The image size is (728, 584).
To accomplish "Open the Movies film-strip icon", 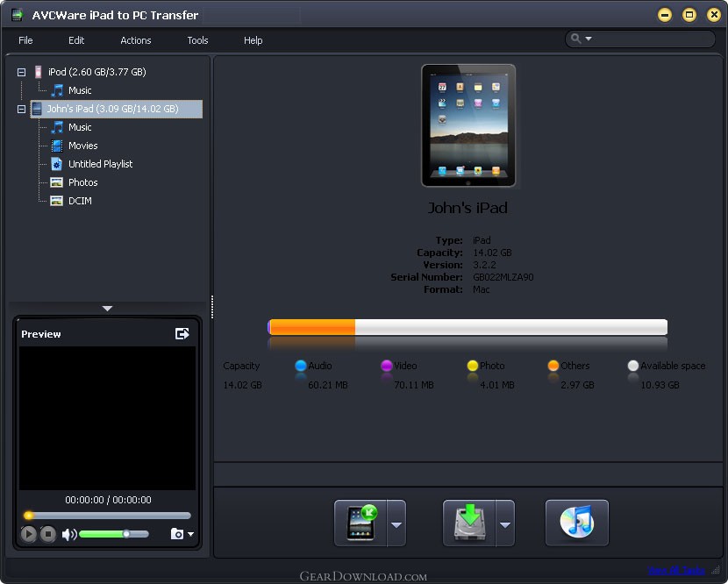I will point(57,146).
